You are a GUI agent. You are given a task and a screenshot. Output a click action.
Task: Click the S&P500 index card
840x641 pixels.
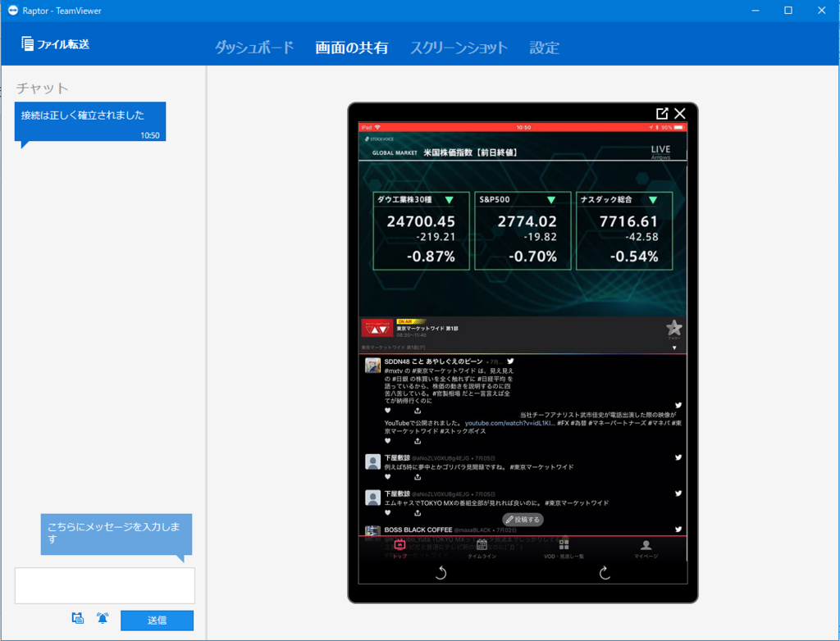pos(523,231)
